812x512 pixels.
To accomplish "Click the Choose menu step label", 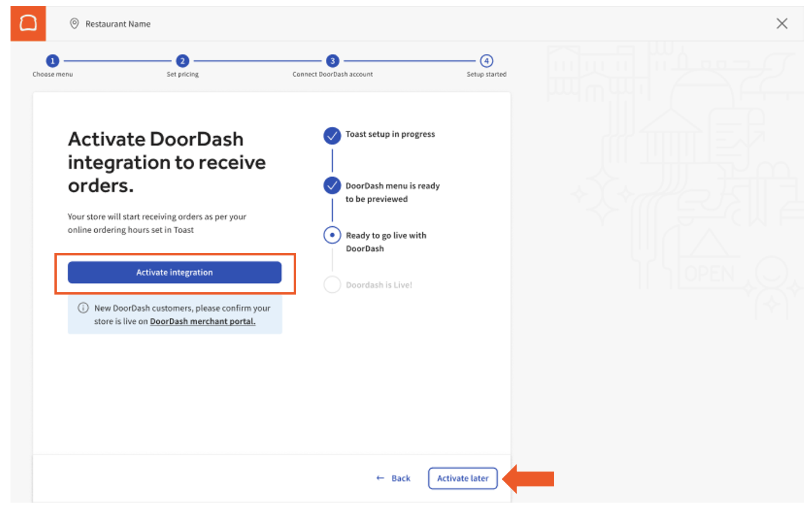I will (53, 74).
